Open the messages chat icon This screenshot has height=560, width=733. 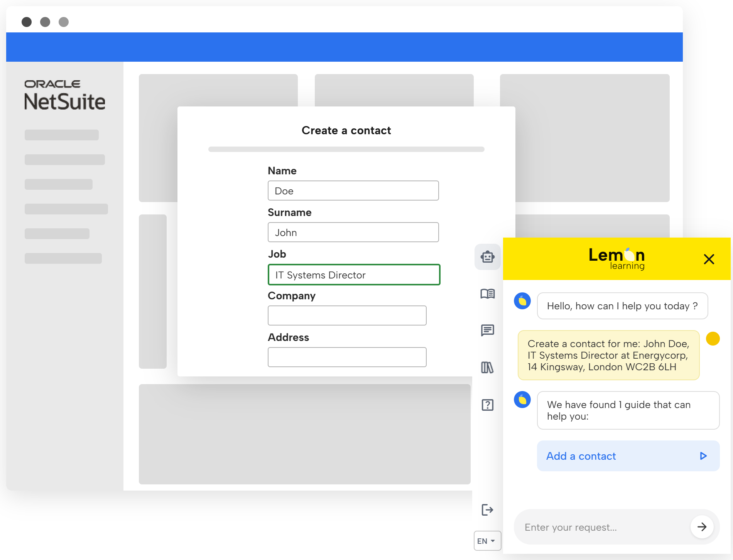488,331
